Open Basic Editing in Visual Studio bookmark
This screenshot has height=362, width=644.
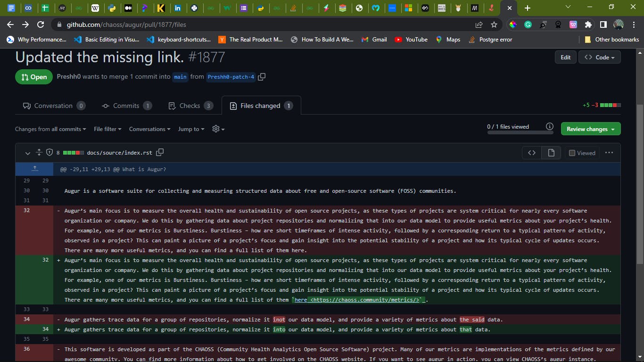(107, 40)
